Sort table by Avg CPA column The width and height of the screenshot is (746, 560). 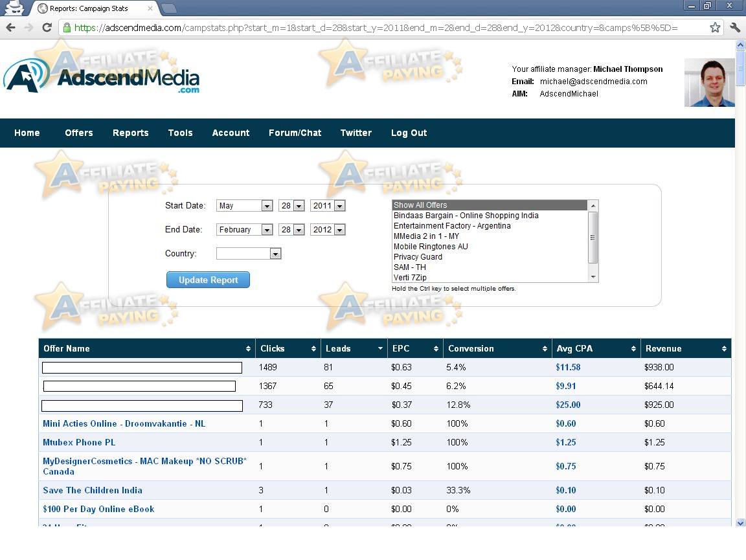(633, 349)
